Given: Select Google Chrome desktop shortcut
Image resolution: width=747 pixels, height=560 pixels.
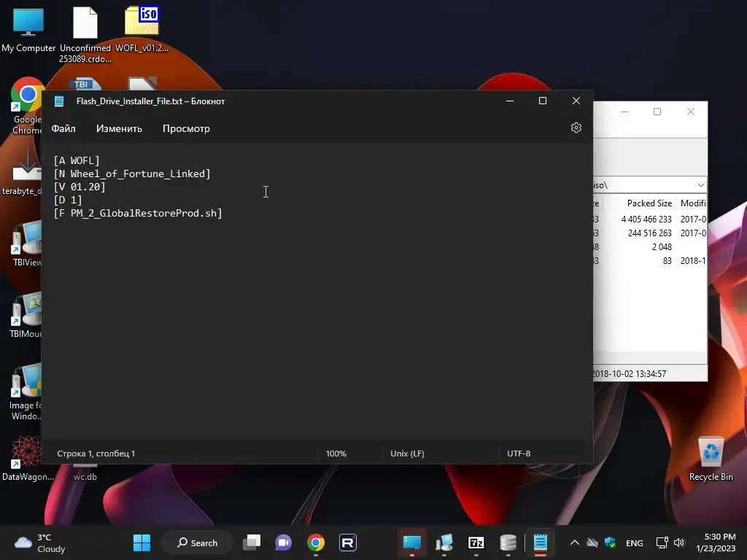Looking at the screenshot, I should click(x=26, y=106).
